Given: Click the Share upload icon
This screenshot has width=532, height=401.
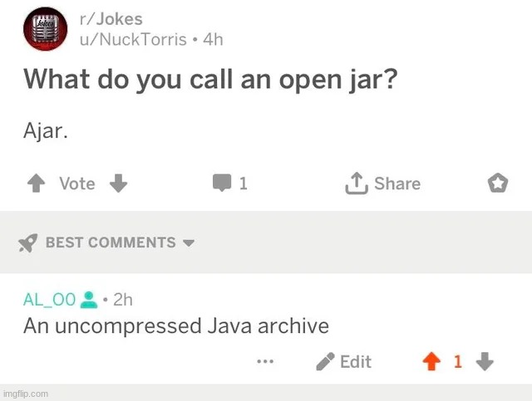Looking at the screenshot, I should tap(356, 183).
